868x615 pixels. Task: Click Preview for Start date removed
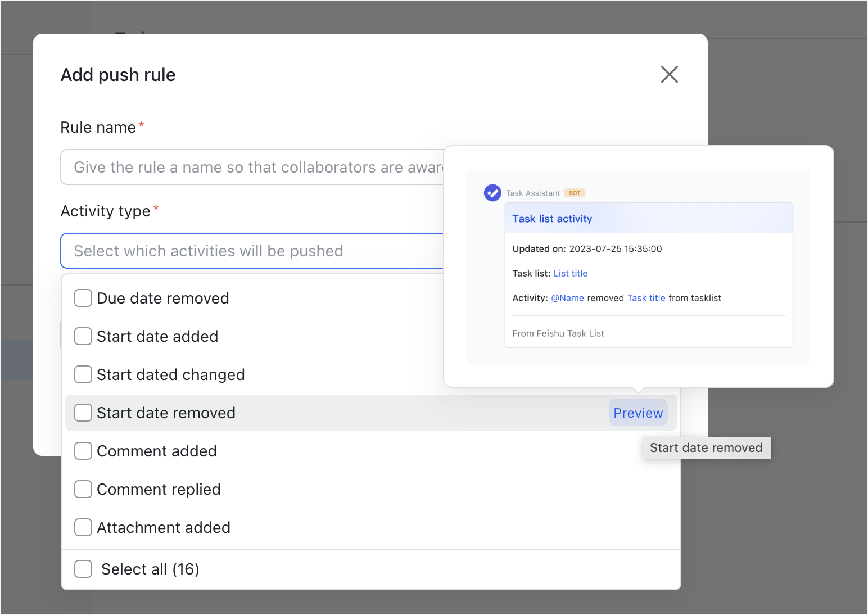click(638, 412)
